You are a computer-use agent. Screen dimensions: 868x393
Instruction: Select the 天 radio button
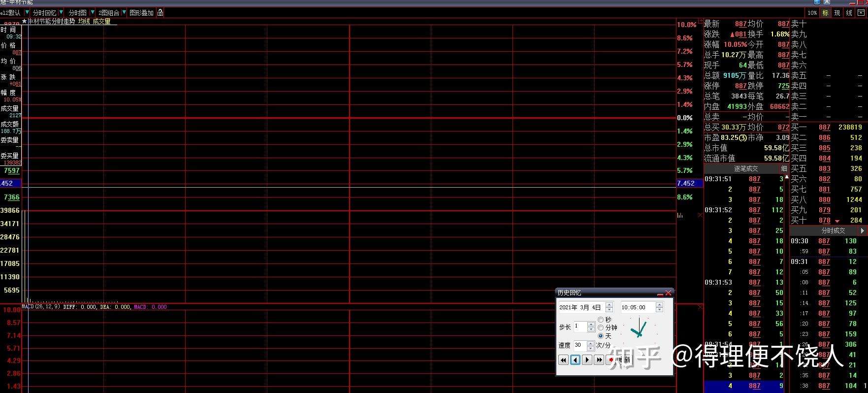(601, 336)
